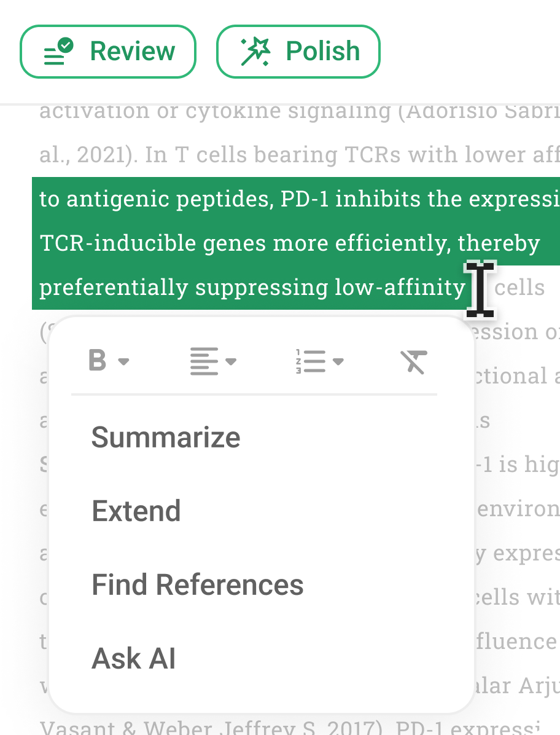Open the dropdown arrow beside Bold

pyautogui.click(x=123, y=361)
